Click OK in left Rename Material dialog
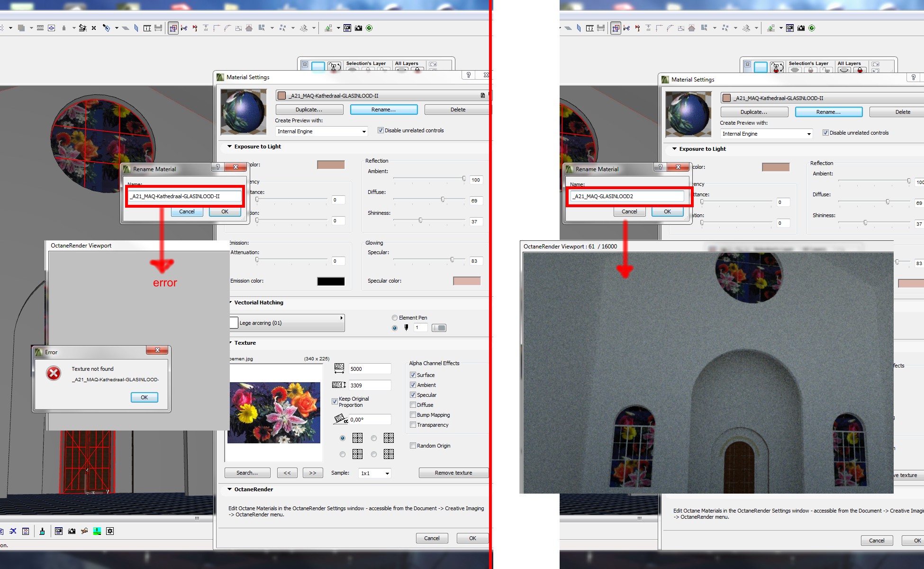This screenshot has height=569, width=924. pos(225,211)
